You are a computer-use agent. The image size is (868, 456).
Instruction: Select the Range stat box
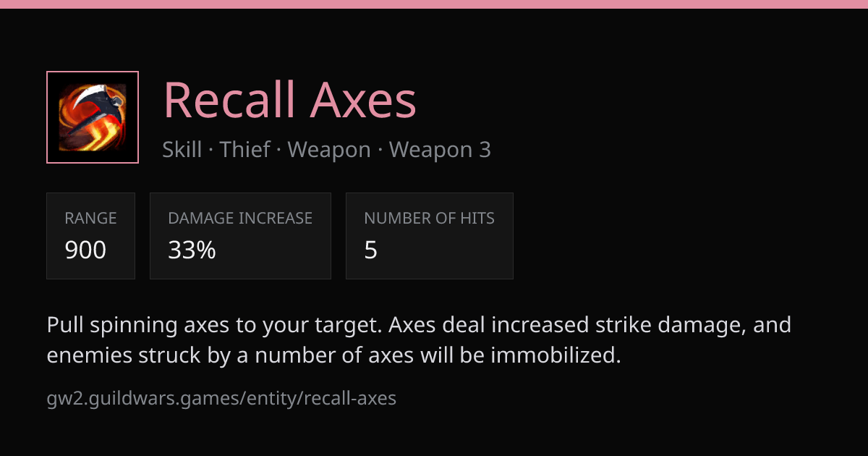coord(90,236)
